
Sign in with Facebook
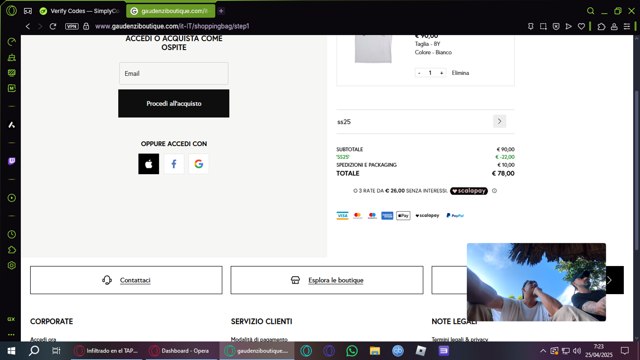click(173, 164)
